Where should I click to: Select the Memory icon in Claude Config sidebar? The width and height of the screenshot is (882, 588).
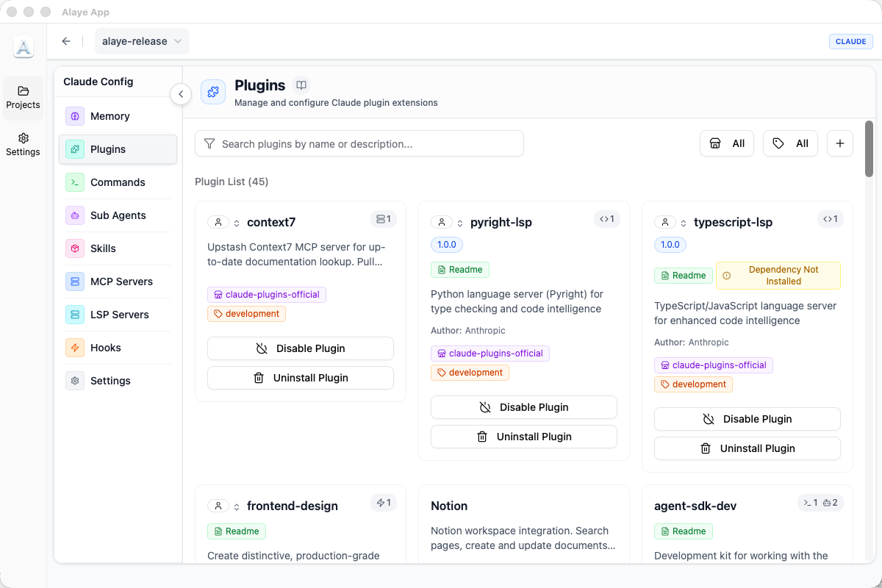point(74,116)
